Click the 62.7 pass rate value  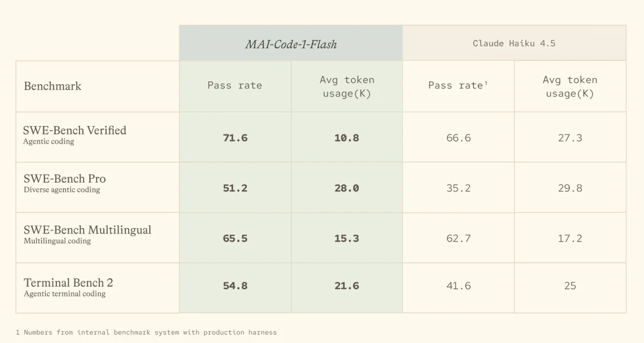[x=458, y=238]
